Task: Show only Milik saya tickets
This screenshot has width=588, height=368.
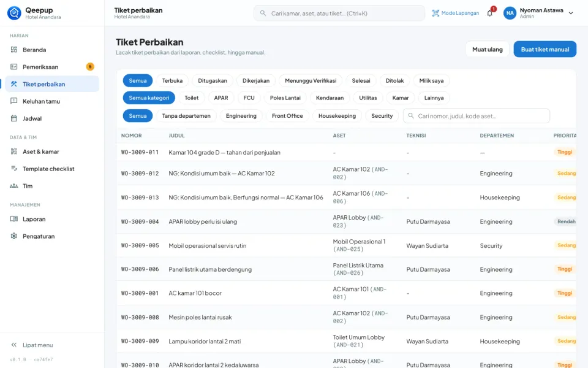Action: (x=431, y=80)
